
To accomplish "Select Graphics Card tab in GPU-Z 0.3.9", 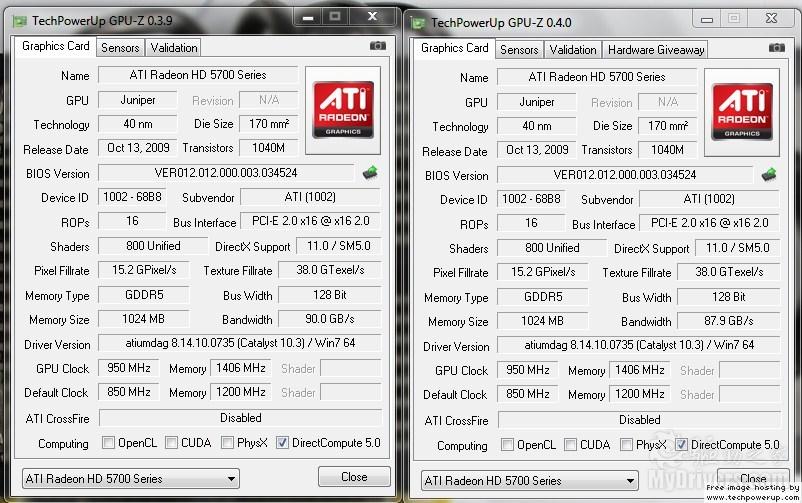I will (x=55, y=46).
